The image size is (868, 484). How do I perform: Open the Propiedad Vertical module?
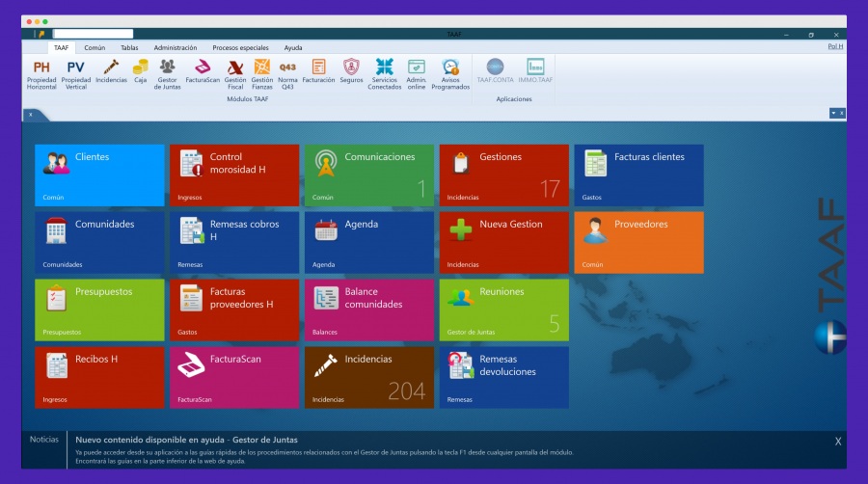click(x=76, y=74)
